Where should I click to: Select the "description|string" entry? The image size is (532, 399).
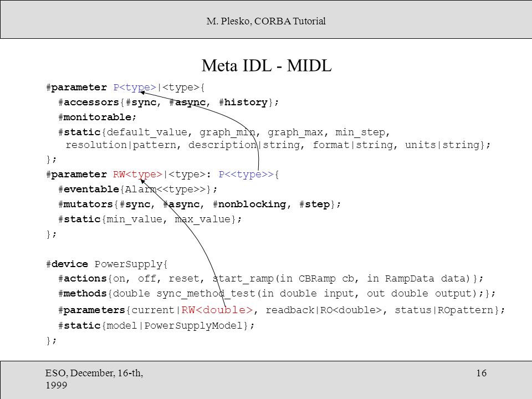point(244,145)
